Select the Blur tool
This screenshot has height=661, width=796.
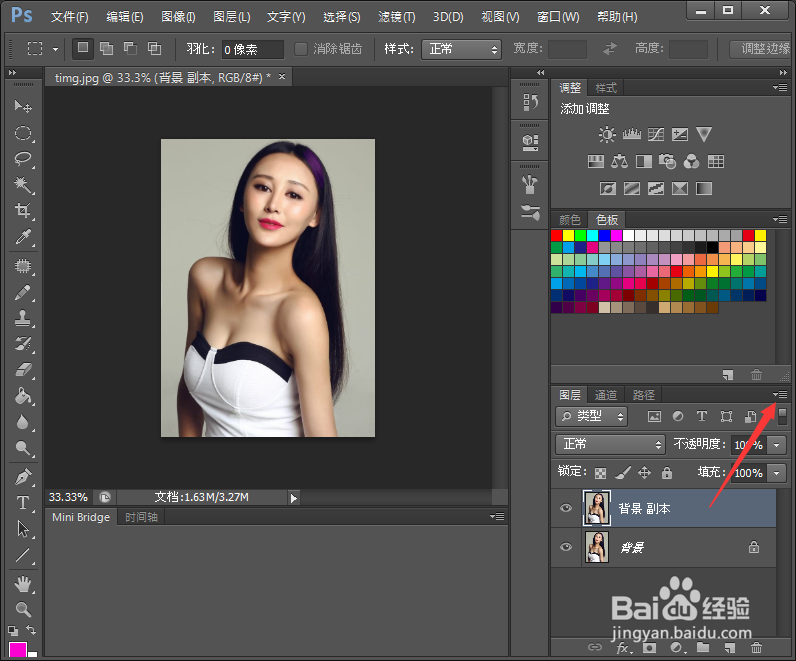(x=23, y=422)
